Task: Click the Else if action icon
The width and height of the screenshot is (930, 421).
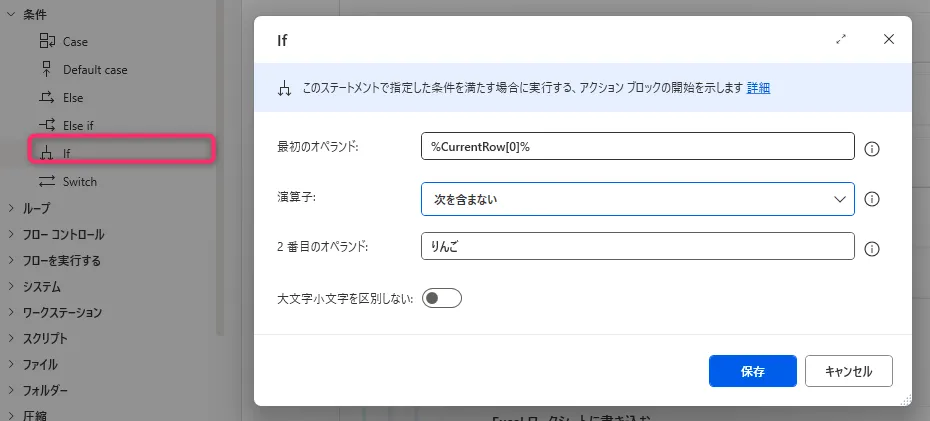Action: 46,125
